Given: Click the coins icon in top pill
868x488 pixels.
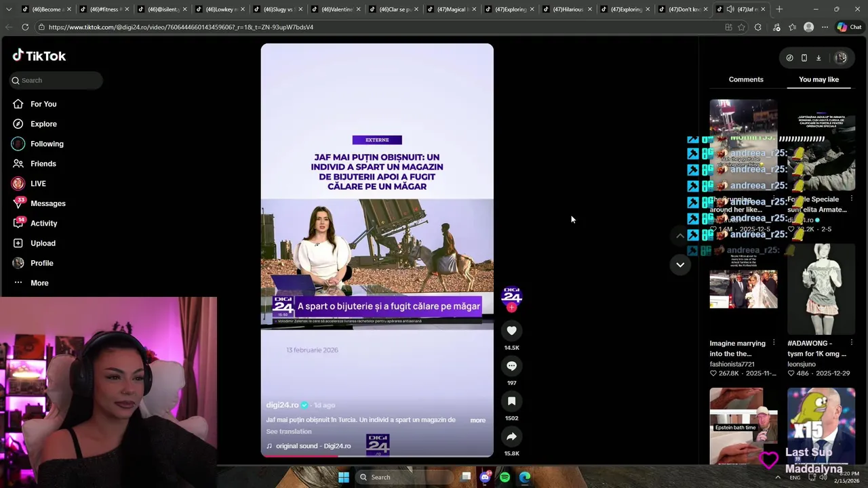Looking at the screenshot, I should 789,58.
